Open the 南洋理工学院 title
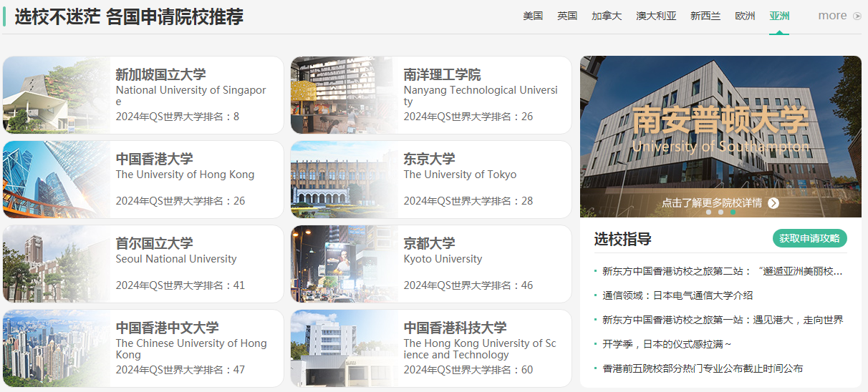 click(442, 74)
